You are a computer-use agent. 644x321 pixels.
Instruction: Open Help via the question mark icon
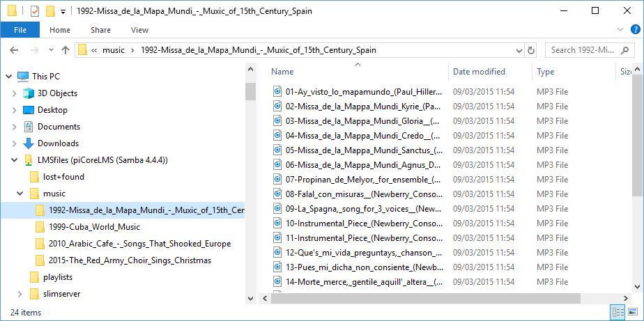[x=635, y=29]
